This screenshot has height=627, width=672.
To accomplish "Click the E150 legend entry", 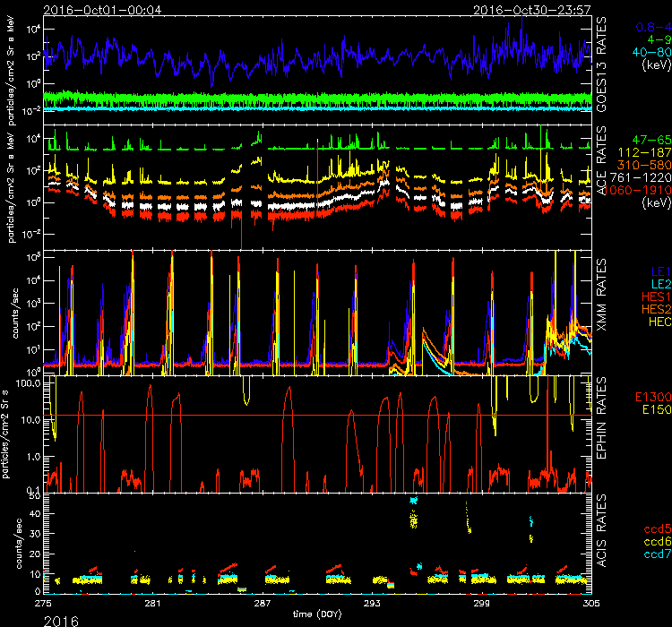I will click(657, 409).
